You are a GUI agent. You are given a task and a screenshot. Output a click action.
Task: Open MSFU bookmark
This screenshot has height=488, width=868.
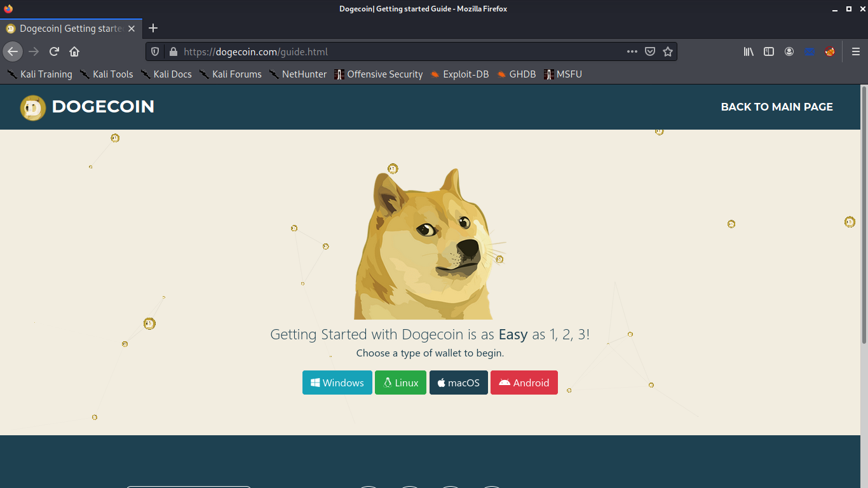click(563, 74)
